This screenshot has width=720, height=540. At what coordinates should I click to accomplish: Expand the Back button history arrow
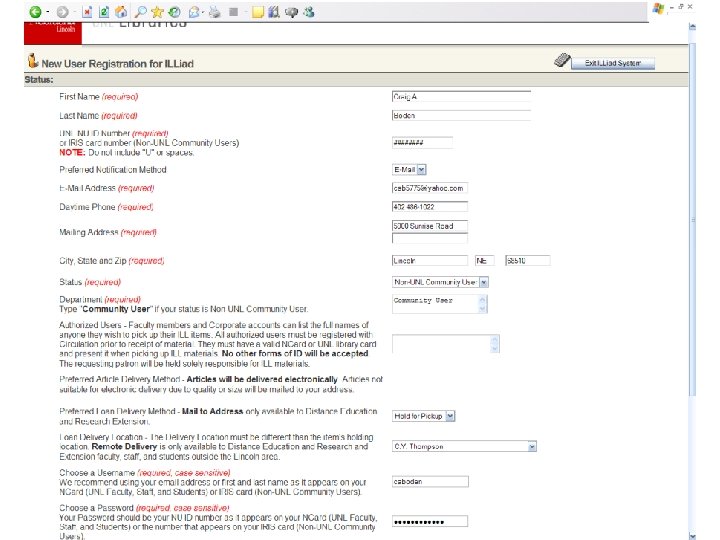pos(47,12)
